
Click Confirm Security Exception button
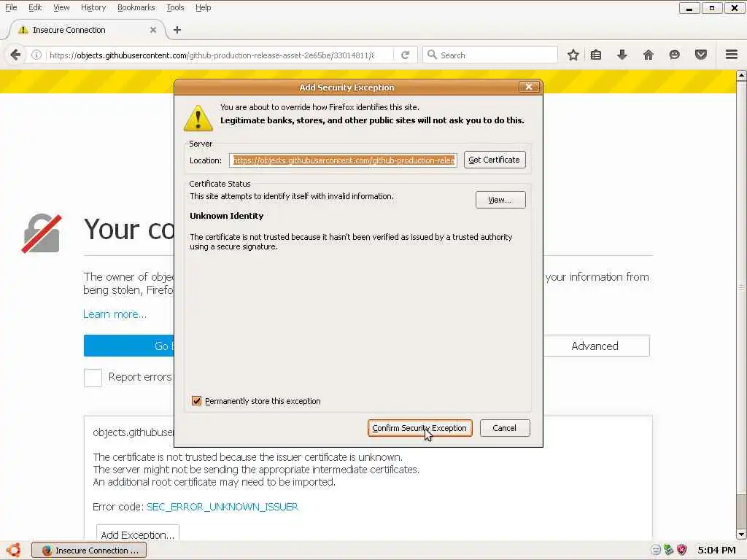click(419, 427)
